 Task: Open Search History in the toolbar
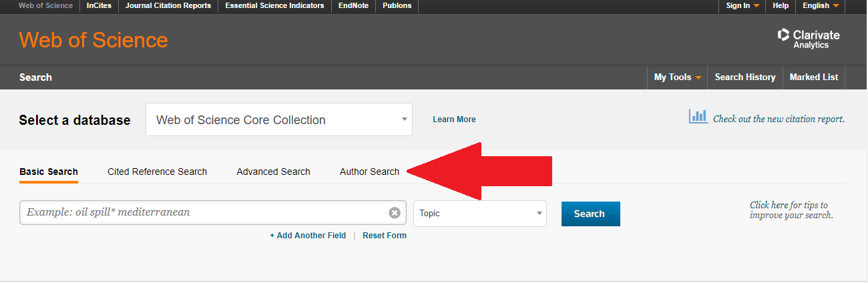pyautogui.click(x=744, y=77)
